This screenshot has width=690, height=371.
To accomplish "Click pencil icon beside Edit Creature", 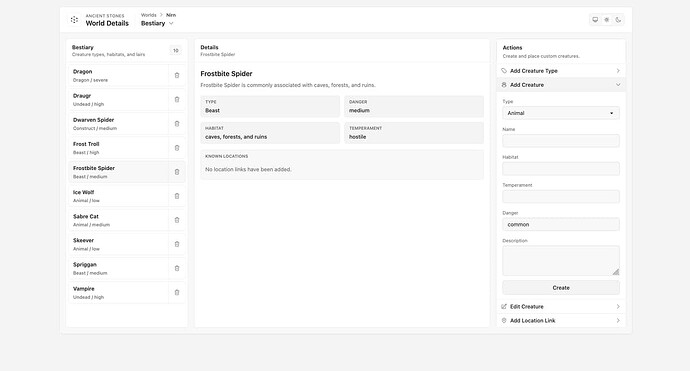I will pyautogui.click(x=504, y=307).
